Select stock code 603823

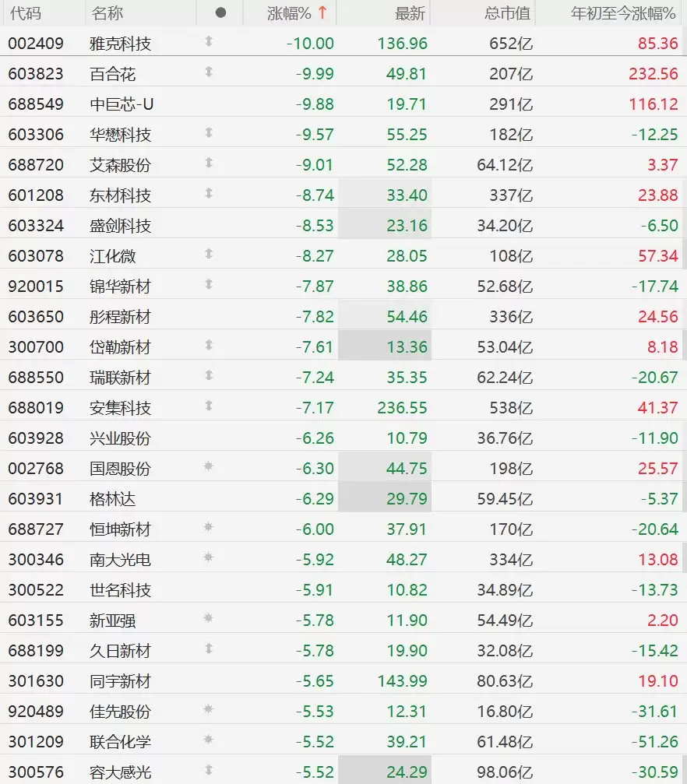36,74
